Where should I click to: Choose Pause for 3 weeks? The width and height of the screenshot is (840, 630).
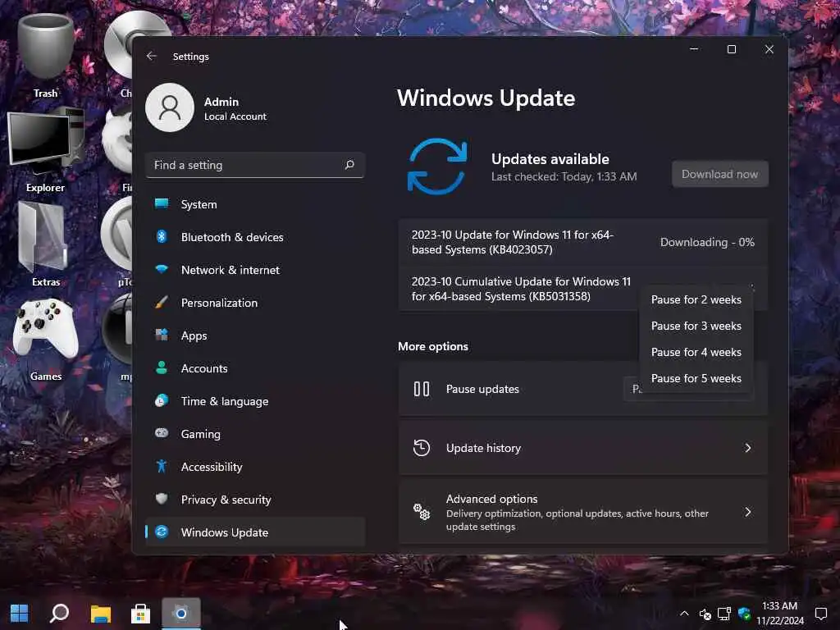pos(696,326)
